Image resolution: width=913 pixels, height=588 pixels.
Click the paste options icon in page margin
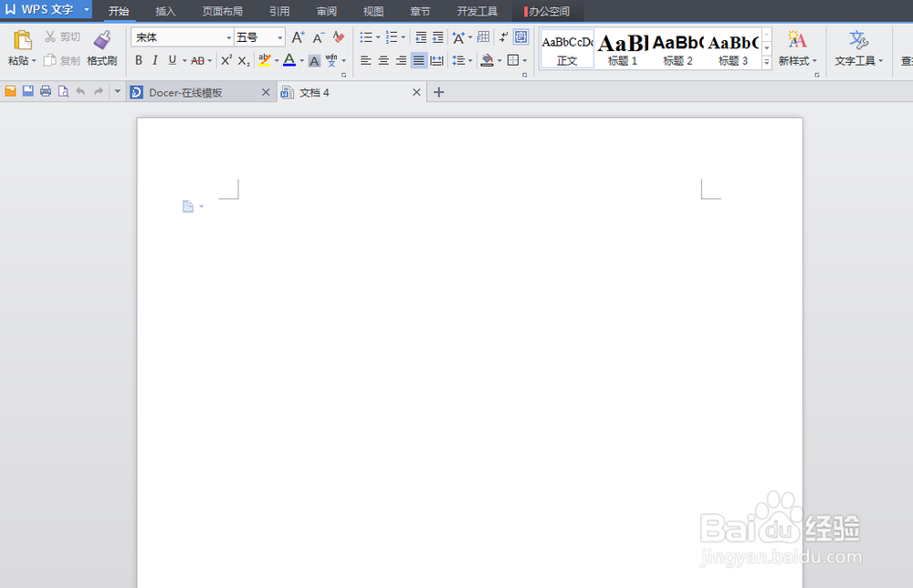[188, 206]
